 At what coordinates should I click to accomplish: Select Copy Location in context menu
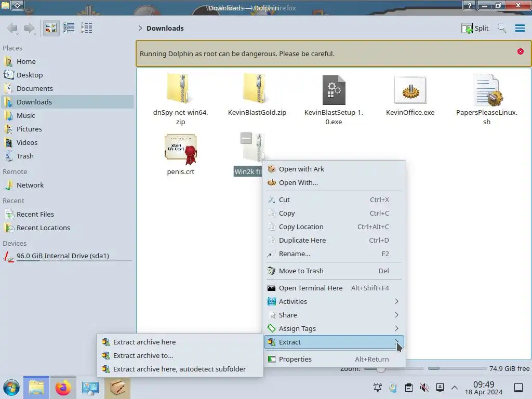click(335, 227)
